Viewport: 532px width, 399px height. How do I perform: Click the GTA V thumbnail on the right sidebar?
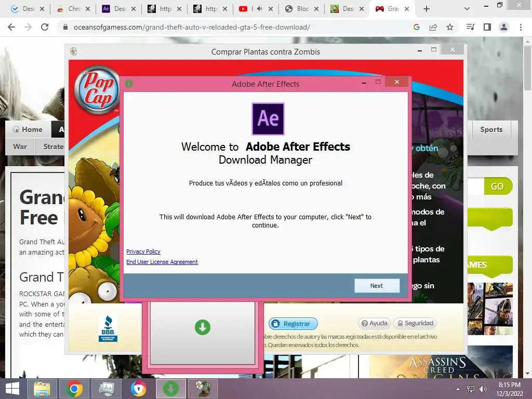click(x=490, y=309)
